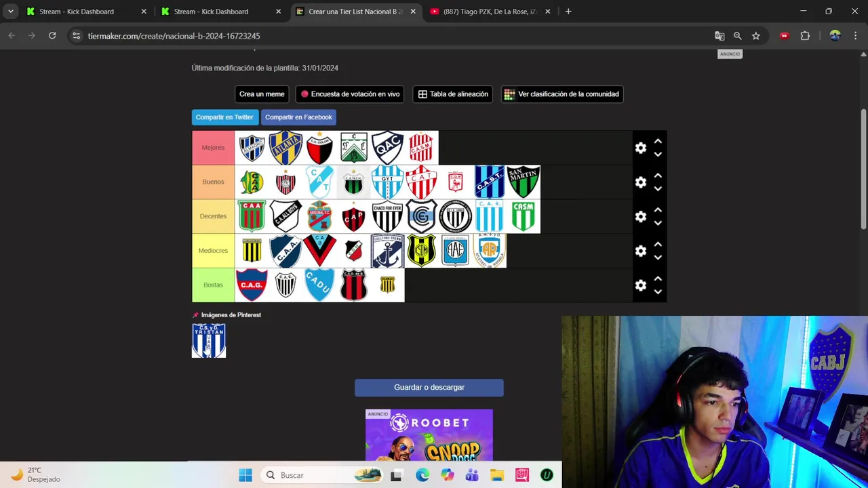Select the Chaco For Ever crest
Image resolution: width=868 pixels, height=488 pixels.
[x=387, y=216]
